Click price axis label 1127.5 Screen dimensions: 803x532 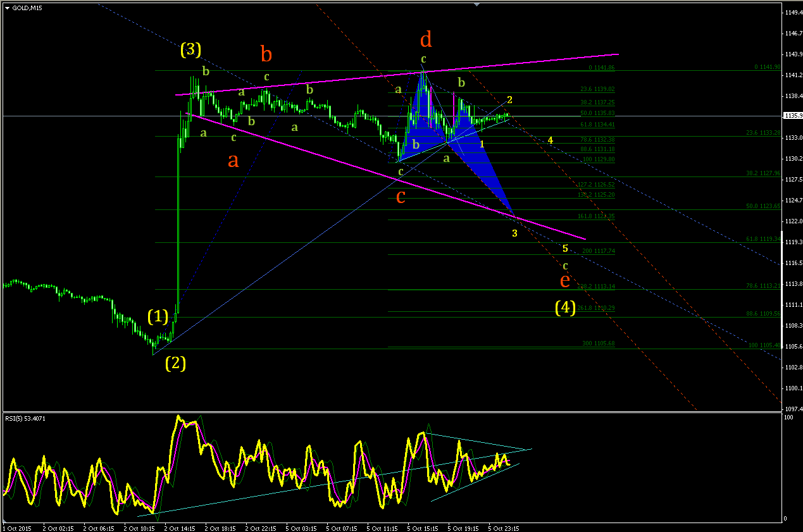(794, 179)
